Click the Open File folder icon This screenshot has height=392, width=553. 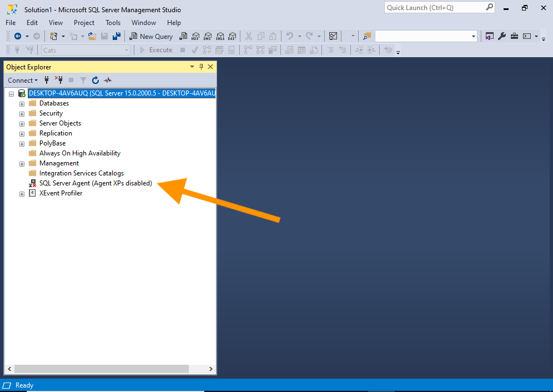click(x=92, y=36)
